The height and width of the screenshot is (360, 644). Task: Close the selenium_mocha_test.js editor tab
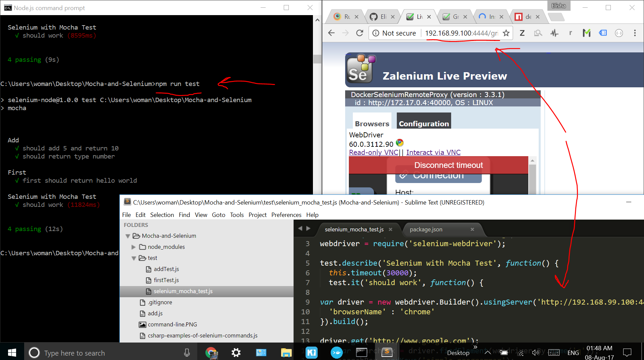click(x=390, y=229)
